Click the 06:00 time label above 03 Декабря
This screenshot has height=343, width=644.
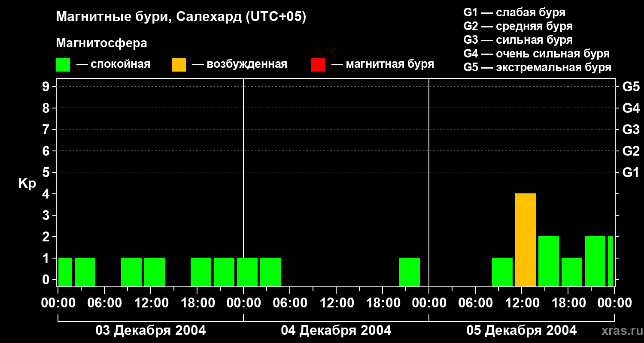pos(104,303)
